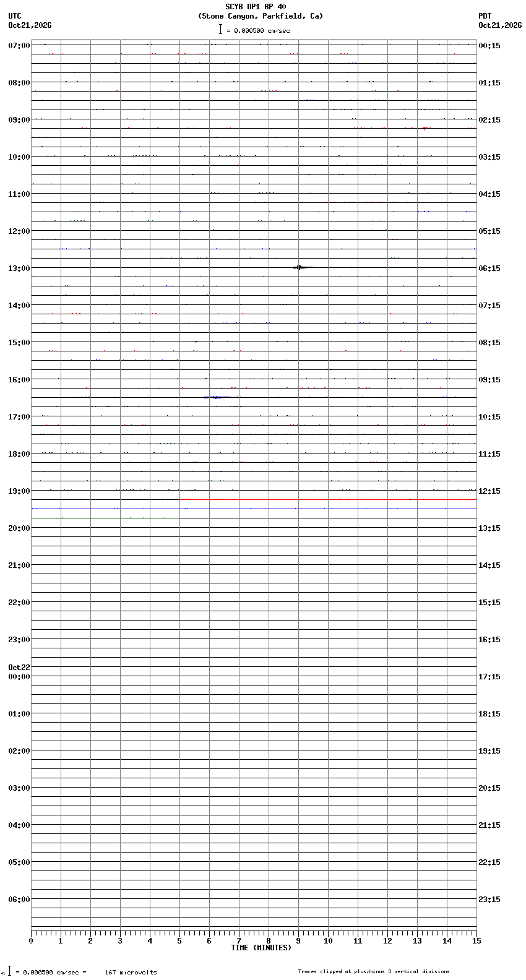The width and height of the screenshot is (526, 980).
Task: Click the '04:15' PDT time label
Action: tap(489, 194)
